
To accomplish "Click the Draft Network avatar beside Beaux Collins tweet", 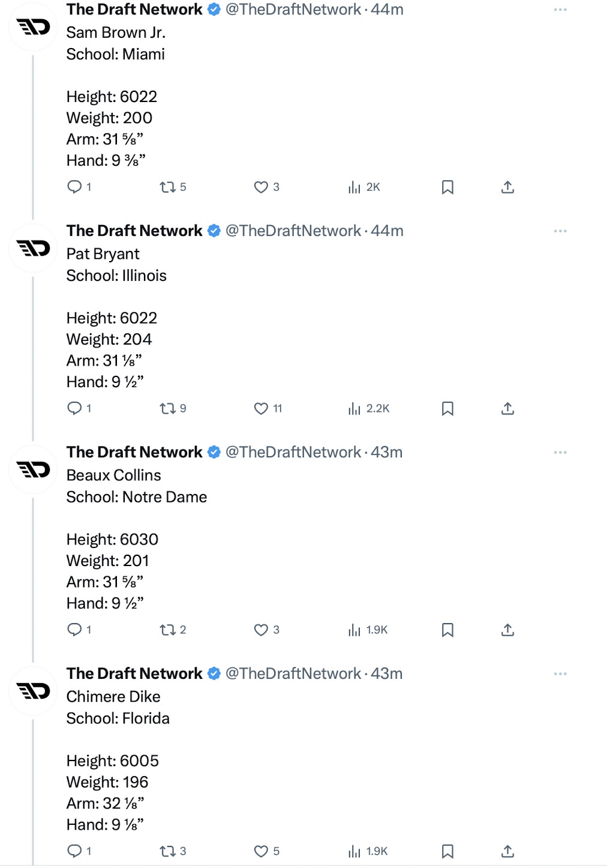I will coord(33,469).
